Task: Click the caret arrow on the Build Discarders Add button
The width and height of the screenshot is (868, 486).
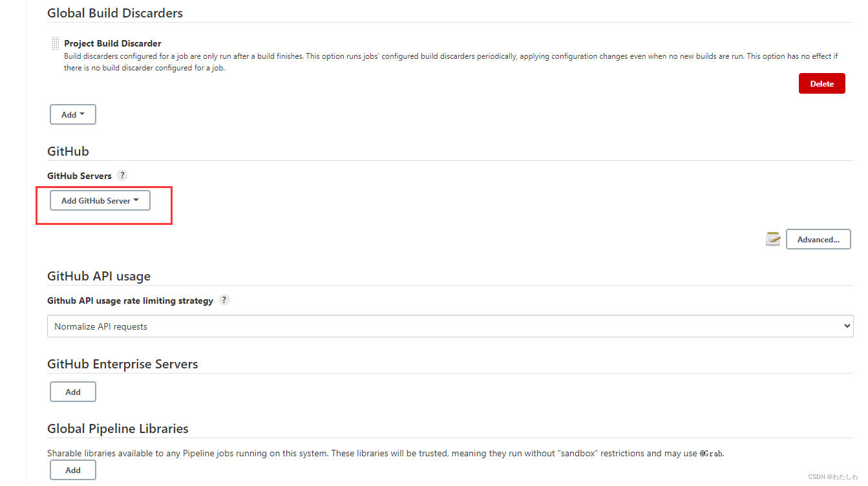Action: pyautogui.click(x=82, y=114)
